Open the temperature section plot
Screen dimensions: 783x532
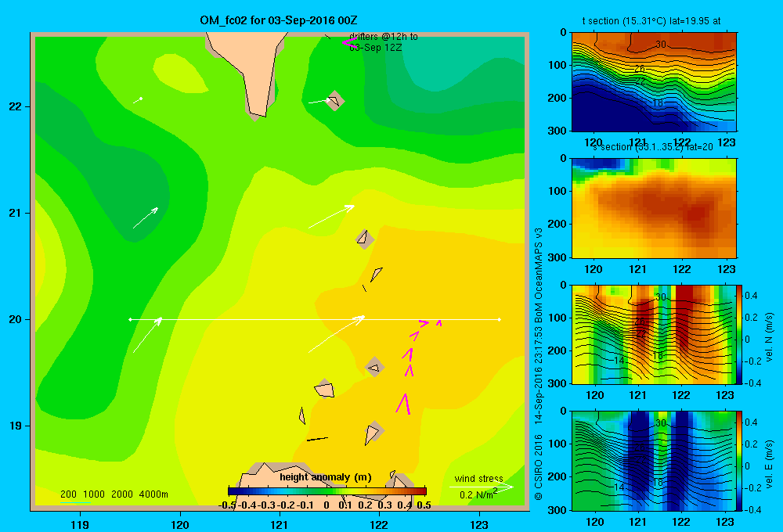pos(654,82)
